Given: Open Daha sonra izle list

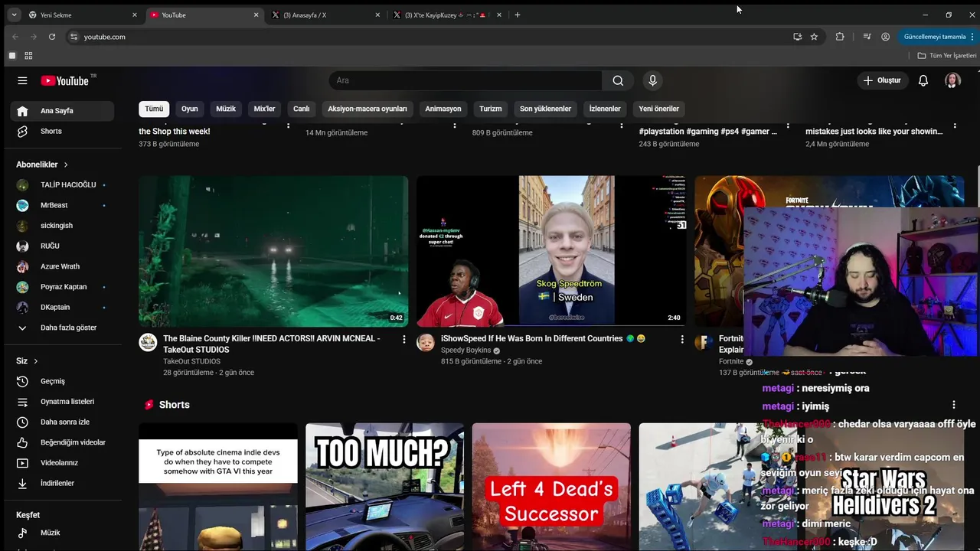Looking at the screenshot, I should click(62, 422).
